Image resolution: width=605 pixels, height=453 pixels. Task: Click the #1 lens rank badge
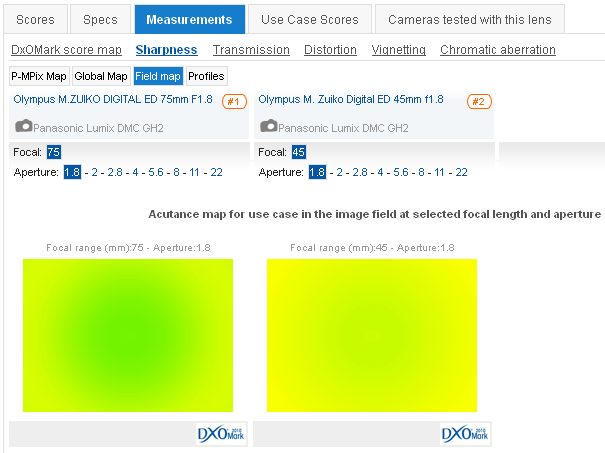[233, 101]
